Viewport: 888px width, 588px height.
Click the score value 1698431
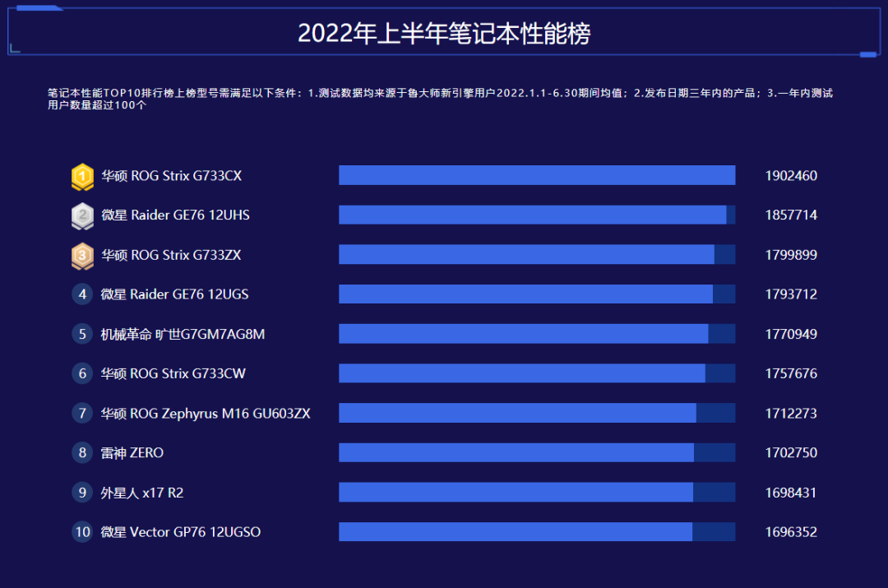[791, 493]
